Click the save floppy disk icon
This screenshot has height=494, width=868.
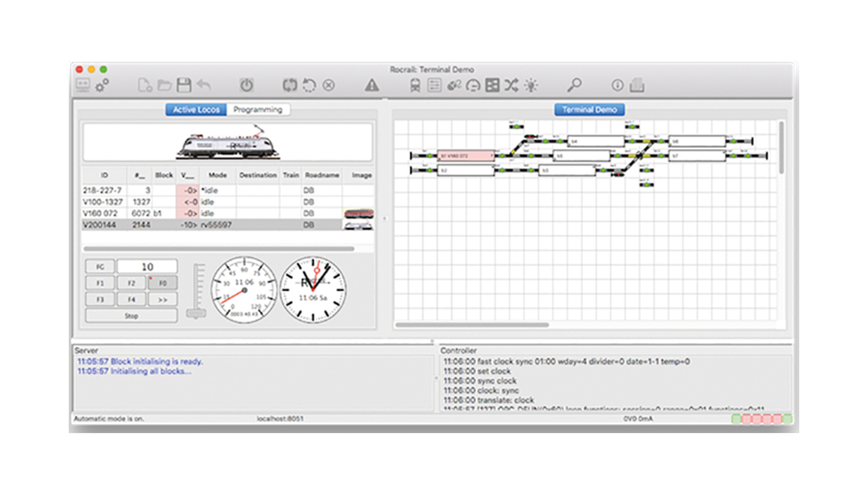pyautogui.click(x=184, y=85)
